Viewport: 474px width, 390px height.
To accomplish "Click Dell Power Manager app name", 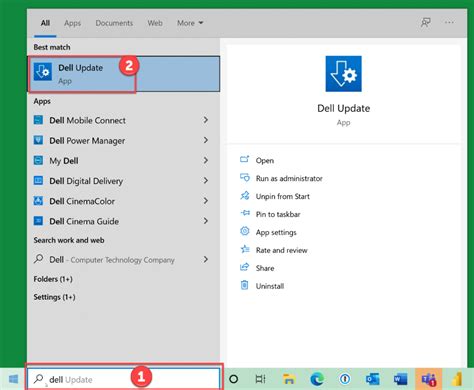I will pos(87,141).
